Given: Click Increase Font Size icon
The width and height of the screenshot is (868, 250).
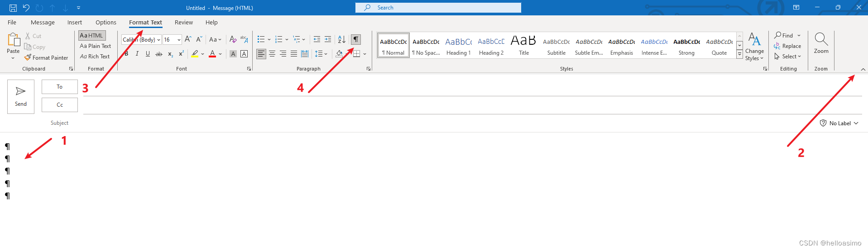Looking at the screenshot, I should pyautogui.click(x=188, y=39).
